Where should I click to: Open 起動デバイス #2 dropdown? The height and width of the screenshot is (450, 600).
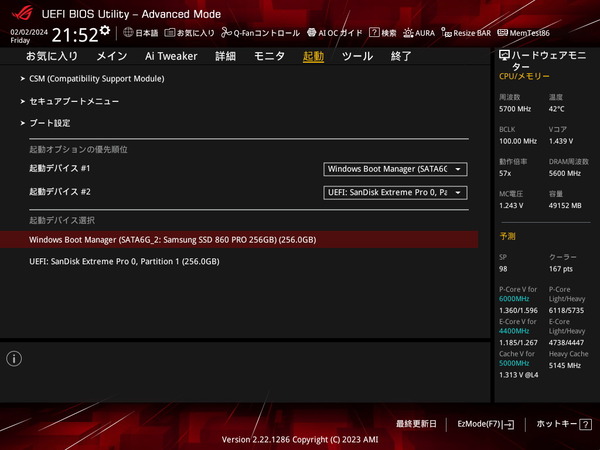coord(395,191)
